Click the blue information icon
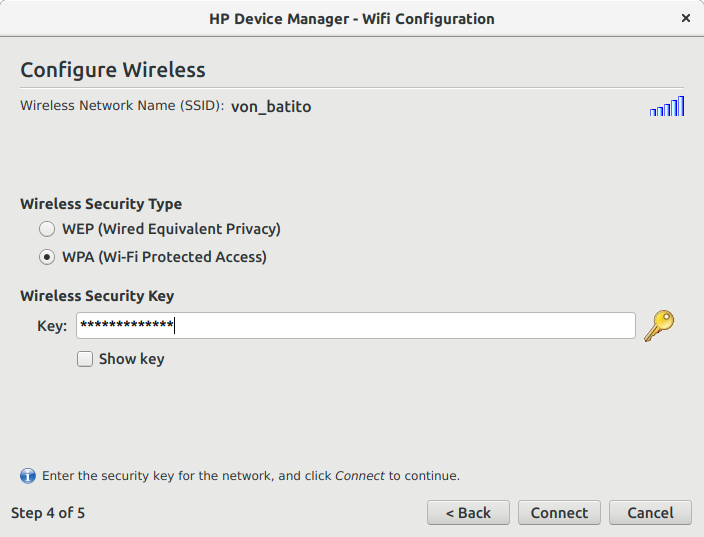 click(x=28, y=476)
